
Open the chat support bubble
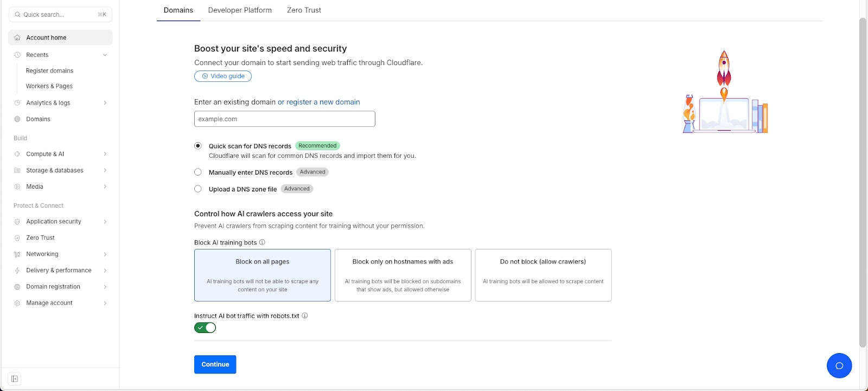pyautogui.click(x=839, y=366)
